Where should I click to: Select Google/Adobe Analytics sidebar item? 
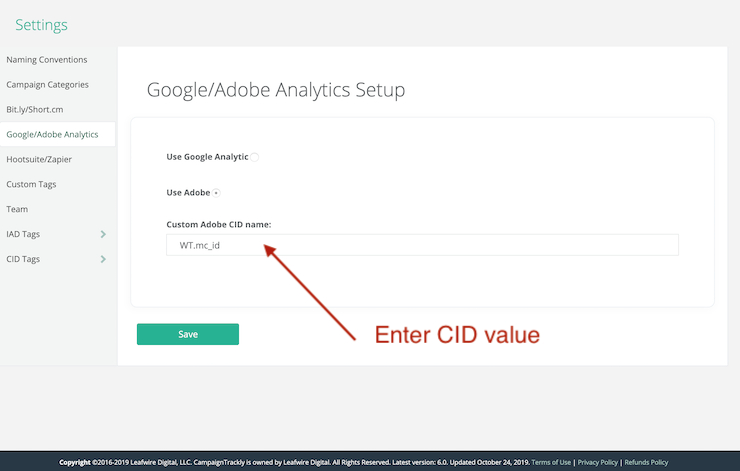[52, 134]
